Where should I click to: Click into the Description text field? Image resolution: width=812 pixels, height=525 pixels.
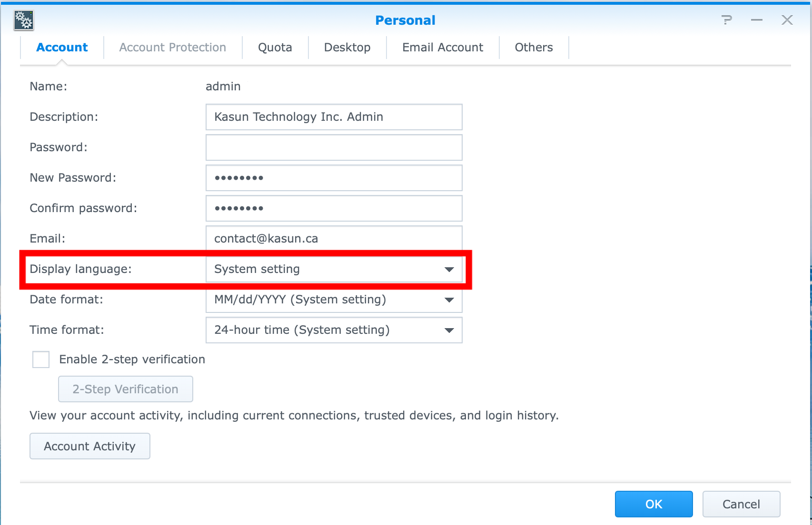tap(334, 117)
